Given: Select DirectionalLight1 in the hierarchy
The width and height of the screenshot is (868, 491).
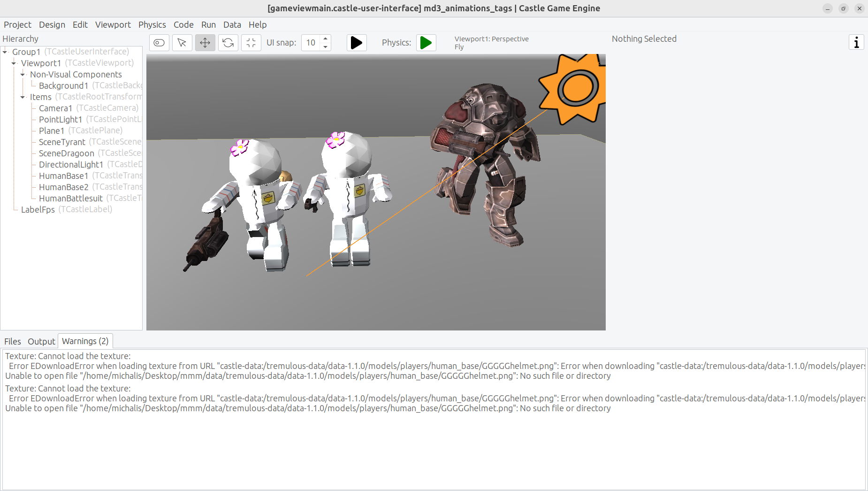Looking at the screenshot, I should pyautogui.click(x=71, y=164).
